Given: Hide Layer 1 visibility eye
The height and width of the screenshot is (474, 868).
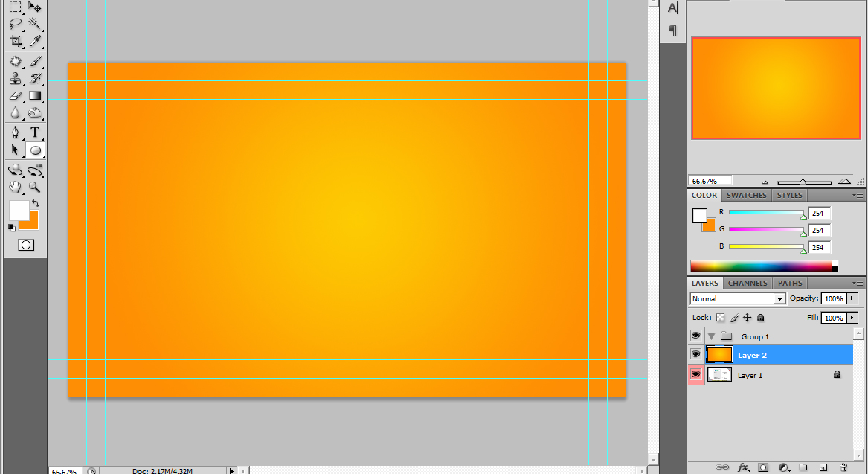Looking at the screenshot, I should (696, 374).
